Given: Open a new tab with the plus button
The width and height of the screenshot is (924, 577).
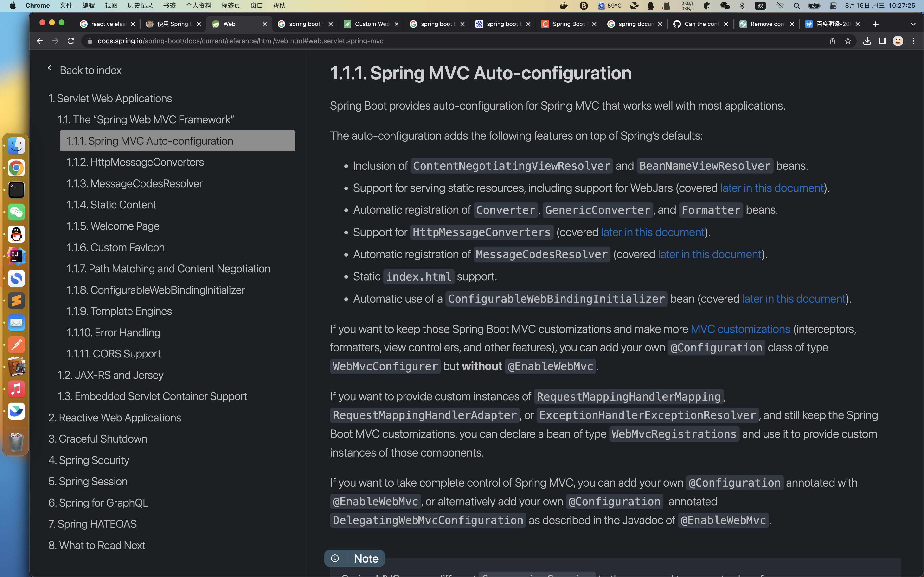Looking at the screenshot, I should point(875,24).
